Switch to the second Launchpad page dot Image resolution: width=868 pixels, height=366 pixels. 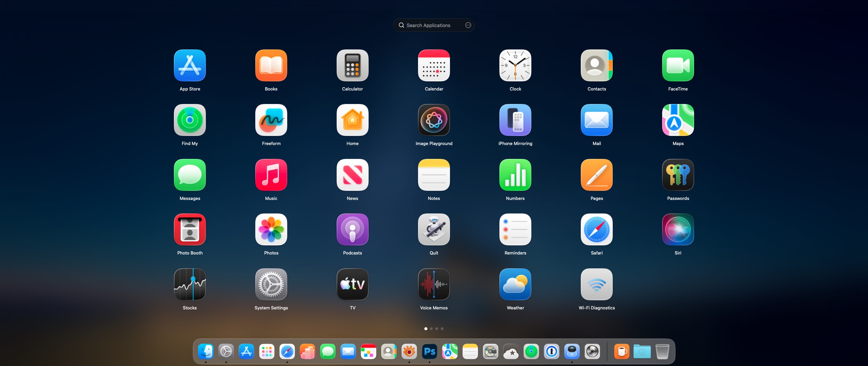[431, 329]
